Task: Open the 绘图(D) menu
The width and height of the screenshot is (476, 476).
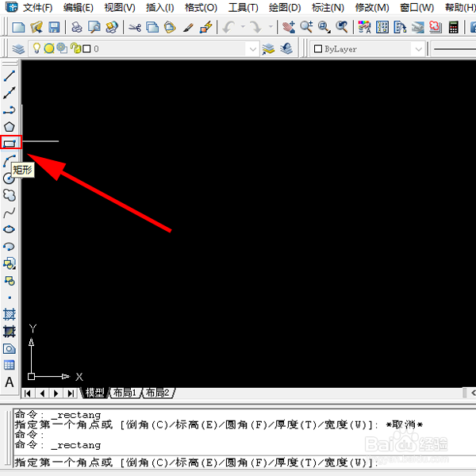Action: pos(285,8)
